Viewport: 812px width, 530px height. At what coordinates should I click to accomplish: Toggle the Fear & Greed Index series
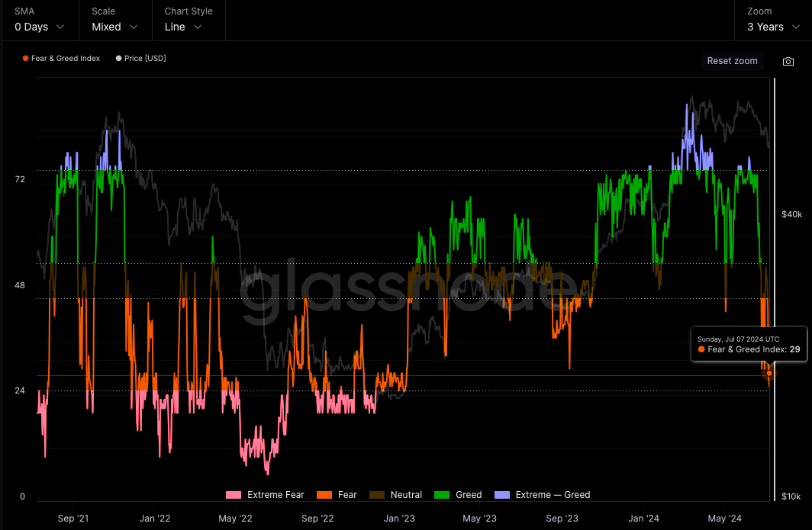point(61,59)
